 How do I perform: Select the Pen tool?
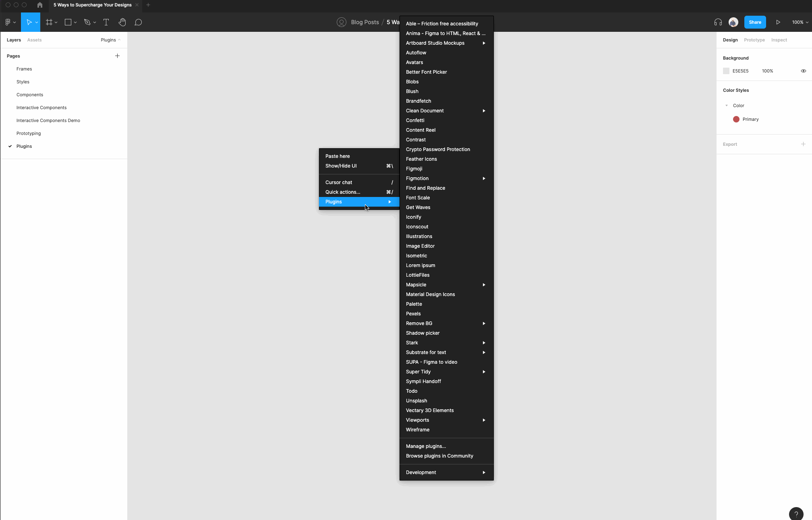click(x=87, y=22)
